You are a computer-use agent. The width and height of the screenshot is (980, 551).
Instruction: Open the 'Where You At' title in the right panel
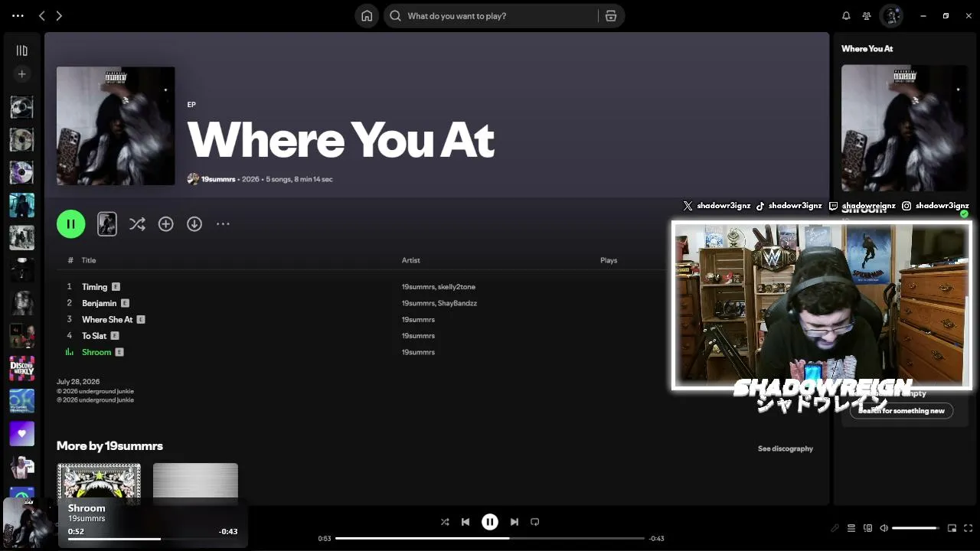tap(867, 48)
